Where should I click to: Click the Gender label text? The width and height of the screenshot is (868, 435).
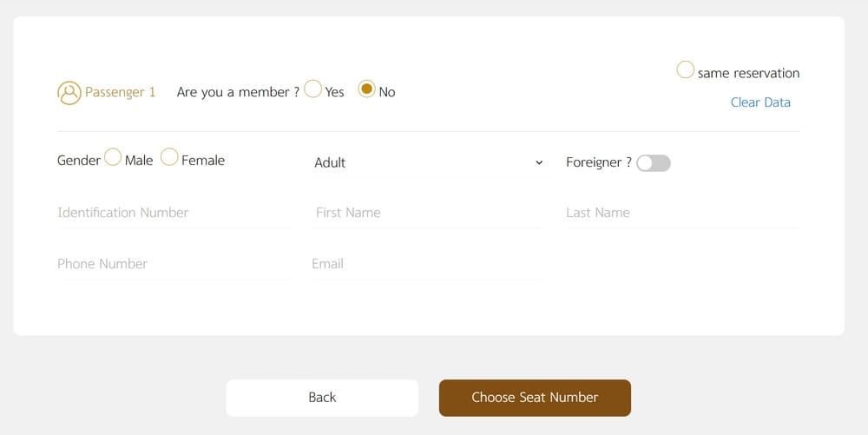(79, 161)
